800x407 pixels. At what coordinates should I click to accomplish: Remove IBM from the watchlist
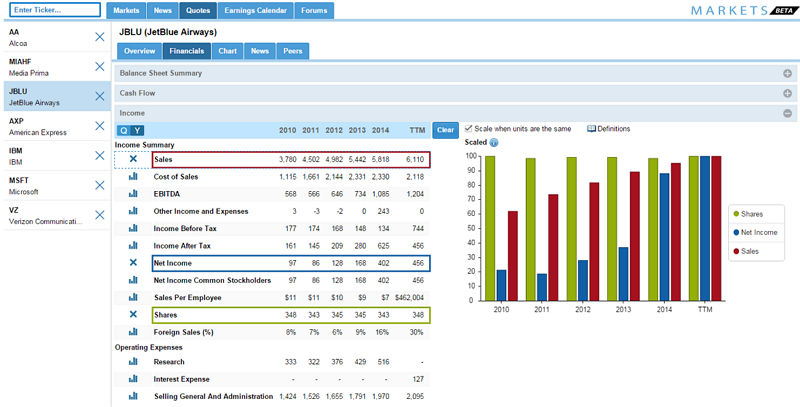[x=100, y=156]
